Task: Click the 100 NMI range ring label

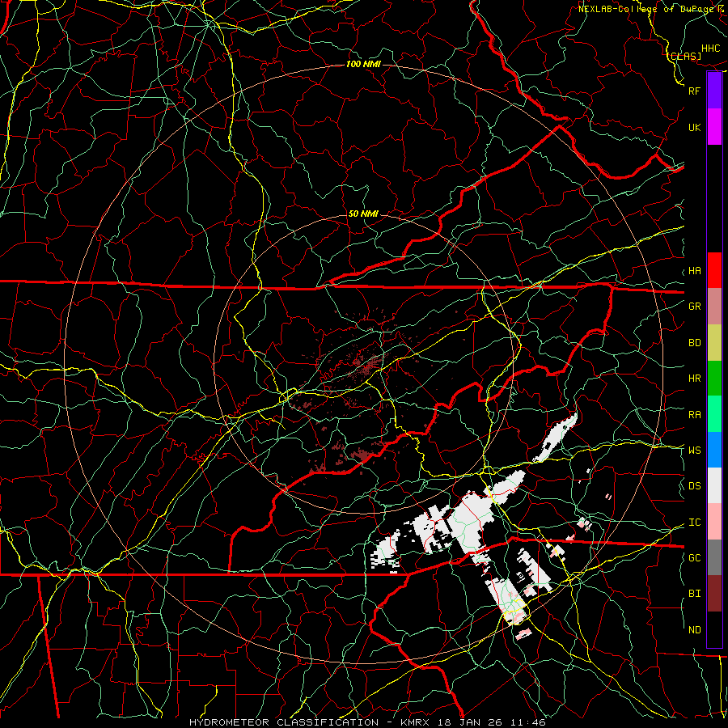Action: [x=363, y=64]
